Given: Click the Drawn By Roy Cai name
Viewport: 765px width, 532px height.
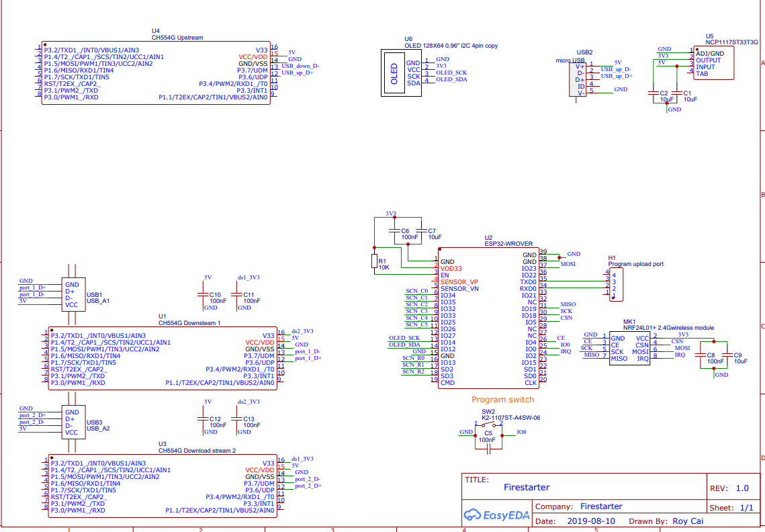Looking at the screenshot, I should (688, 521).
